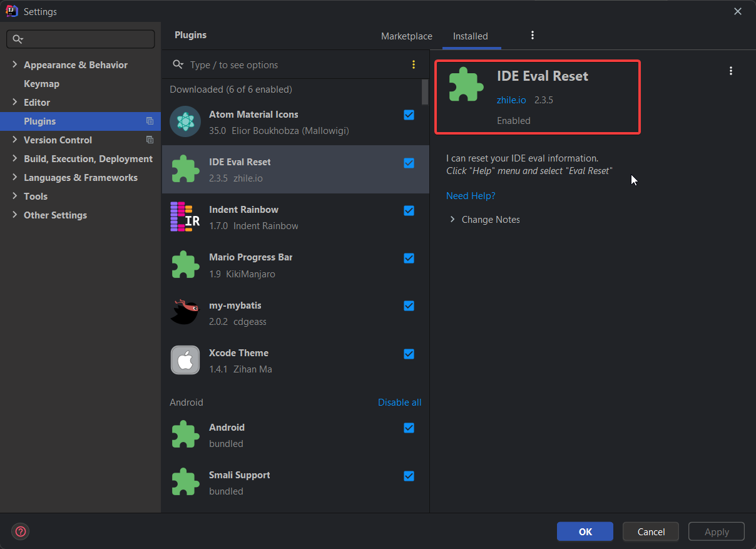Open the zhile.io vendor link
The image size is (756, 549).
point(511,100)
